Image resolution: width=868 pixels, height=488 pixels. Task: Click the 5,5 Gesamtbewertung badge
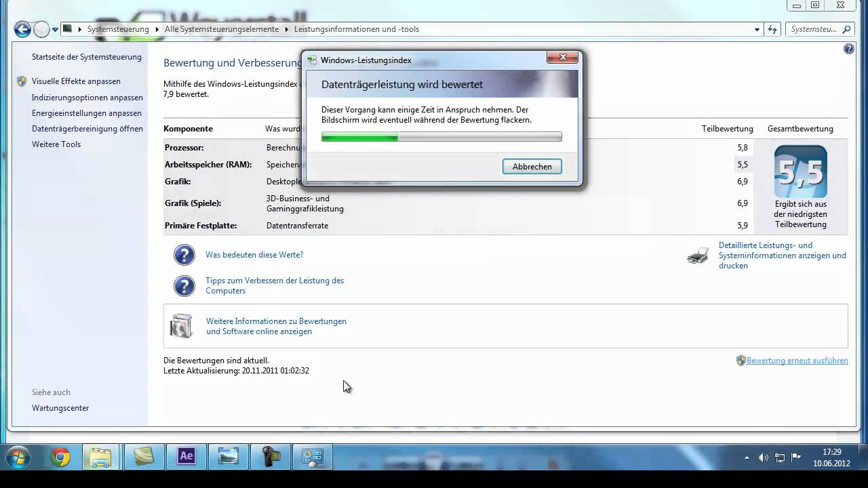click(x=801, y=171)
